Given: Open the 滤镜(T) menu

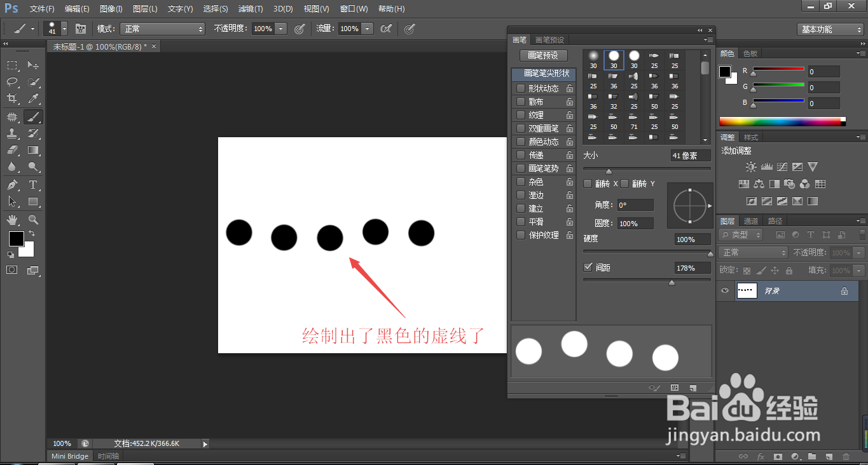Looking at the screenshot, I should pos(251,9).
